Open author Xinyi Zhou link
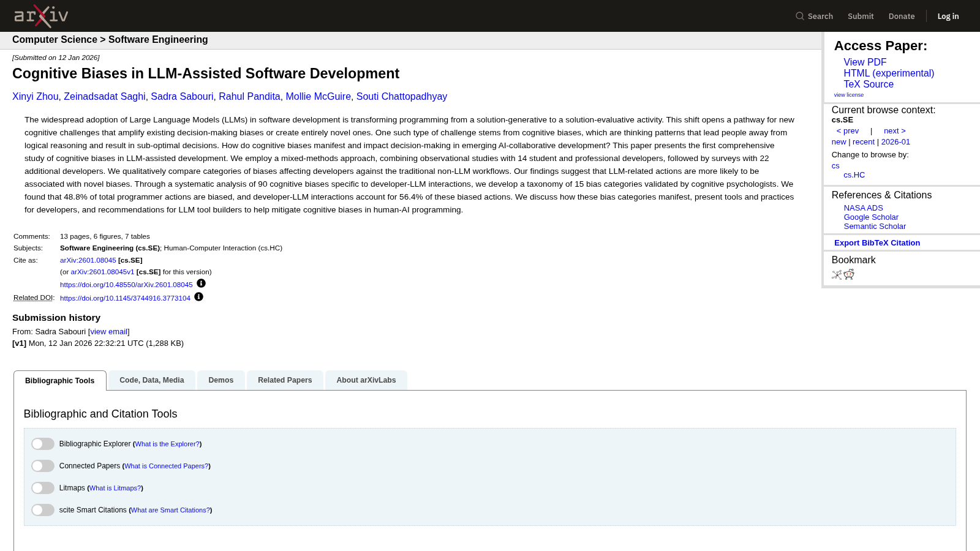The height and width of the screenshot is (551, 980). (x=36, y=97)
